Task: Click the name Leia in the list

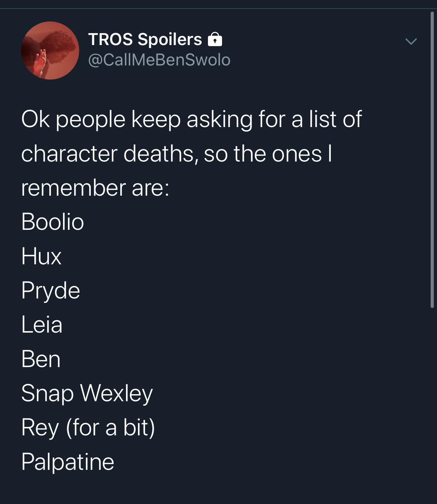Action: (42, 324)
